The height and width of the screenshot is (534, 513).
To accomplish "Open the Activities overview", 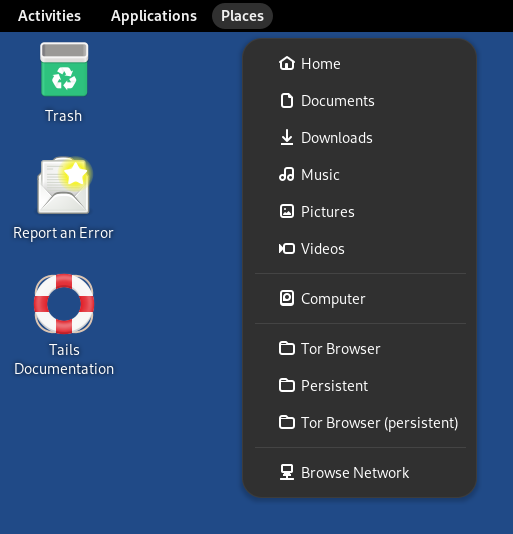I will (49, 16).
